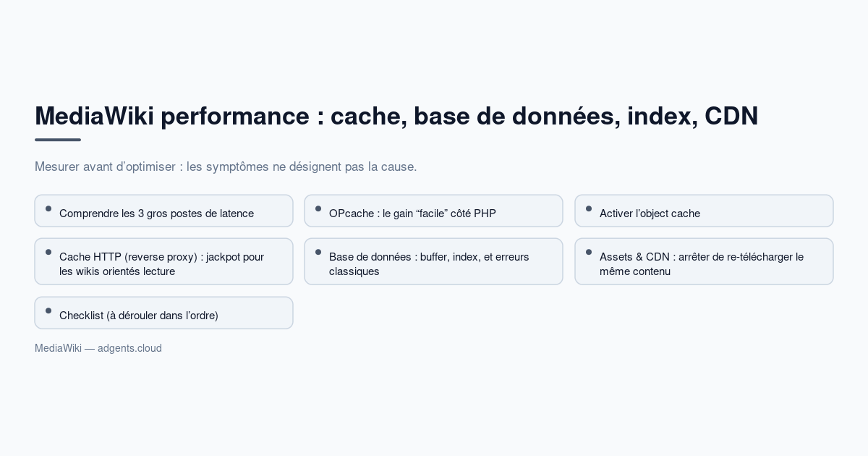Screen dimensions: 868x456
Task: Click the MediaWiki performance main title
Action: pos(396,116)
